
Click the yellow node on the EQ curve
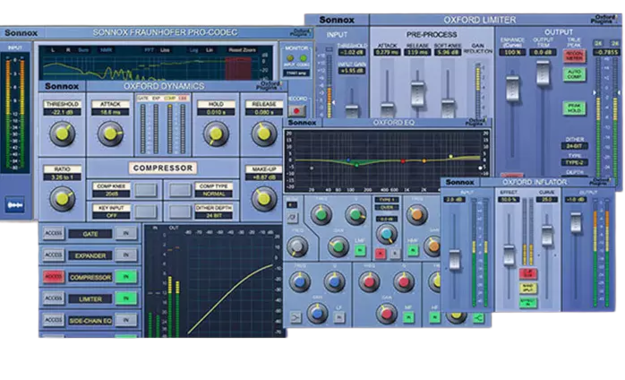click(x=451, y=157)
